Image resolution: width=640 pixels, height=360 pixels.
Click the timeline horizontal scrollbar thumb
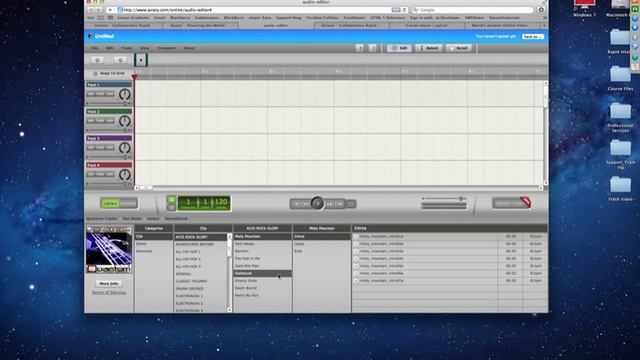pos(147,188)
